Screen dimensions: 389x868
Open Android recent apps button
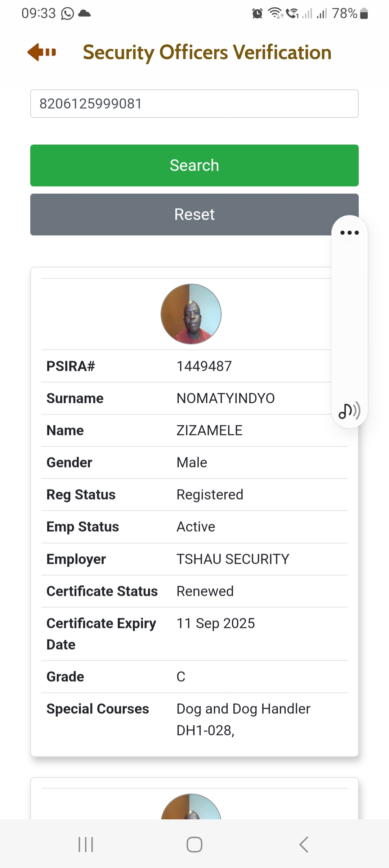(86, 845)
